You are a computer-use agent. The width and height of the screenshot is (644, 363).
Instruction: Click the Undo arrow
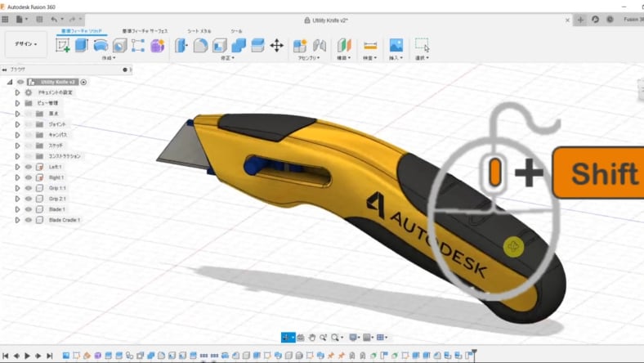(54, 20)
